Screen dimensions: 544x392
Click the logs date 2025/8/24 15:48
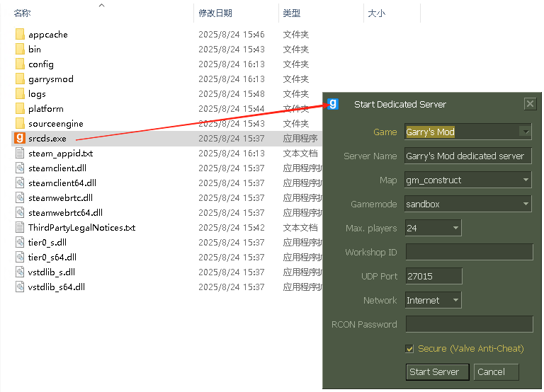tap(232, 94)
